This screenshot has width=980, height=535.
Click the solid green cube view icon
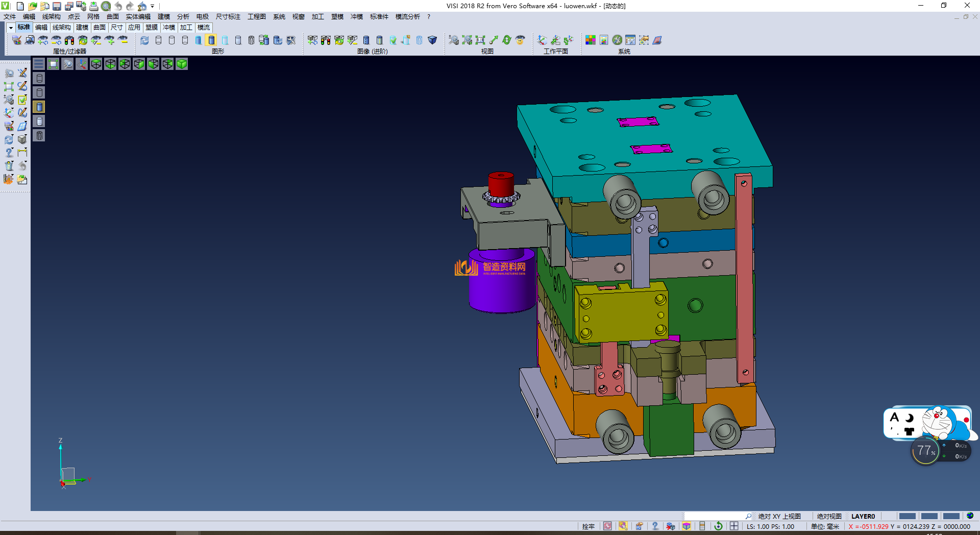[182, 64]
